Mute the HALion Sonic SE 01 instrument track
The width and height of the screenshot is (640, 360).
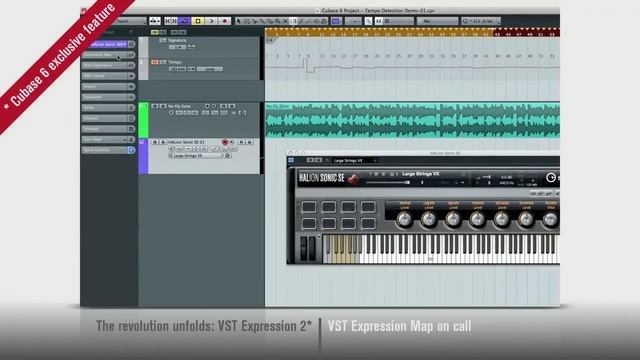coord(155,142)
